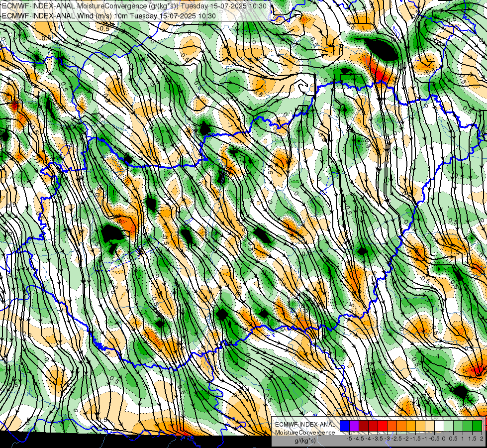Select the darkest green swatch between 1.5 and 2
Screen dimensions: 487x448
pos(477,426)
